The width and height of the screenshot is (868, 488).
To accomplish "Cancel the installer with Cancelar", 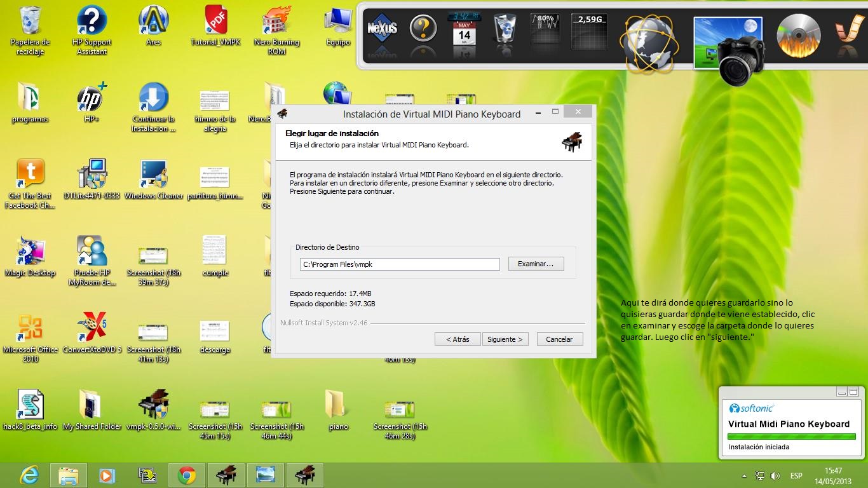I will 559,339.
